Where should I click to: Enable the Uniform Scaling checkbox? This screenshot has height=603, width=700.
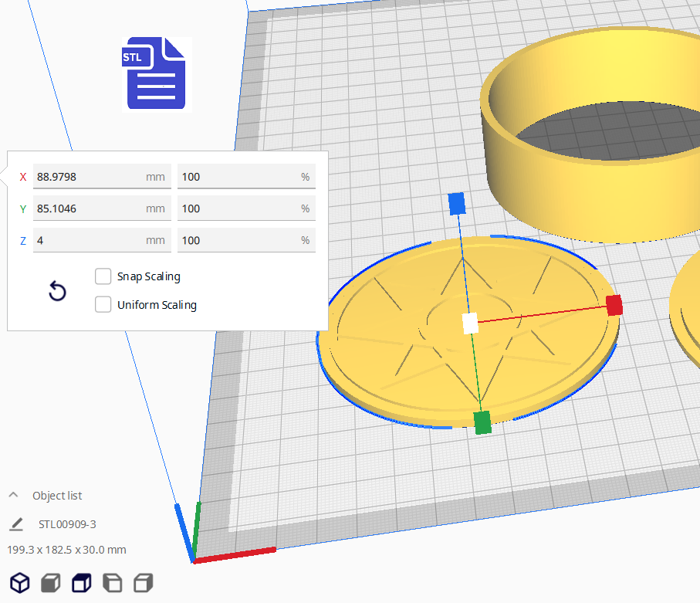pos(103,305)
